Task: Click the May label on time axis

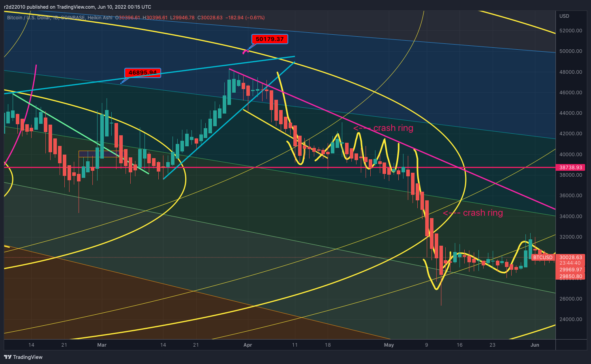Action: click(x=389, y=345)
